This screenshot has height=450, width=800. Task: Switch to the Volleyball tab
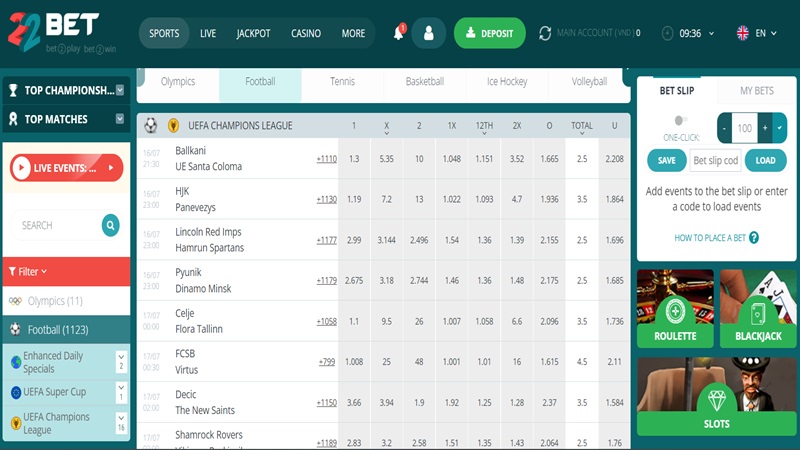(x=589, y=82)
